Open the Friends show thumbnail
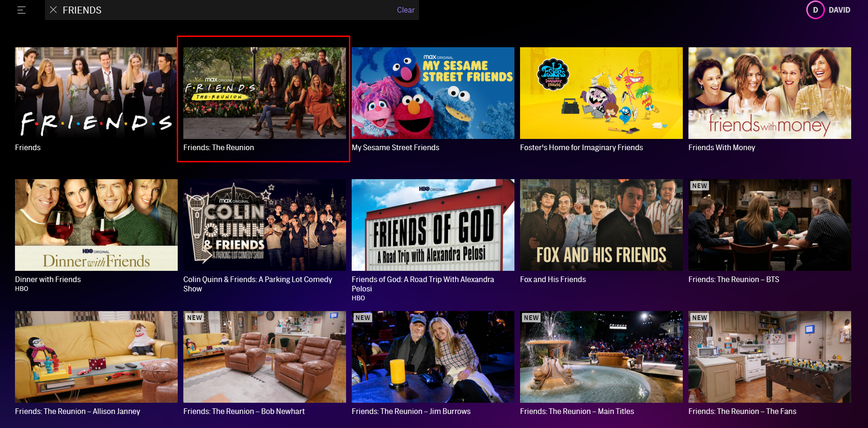The height and width of the screenshot is (428, 868). (x=96, y=93)
